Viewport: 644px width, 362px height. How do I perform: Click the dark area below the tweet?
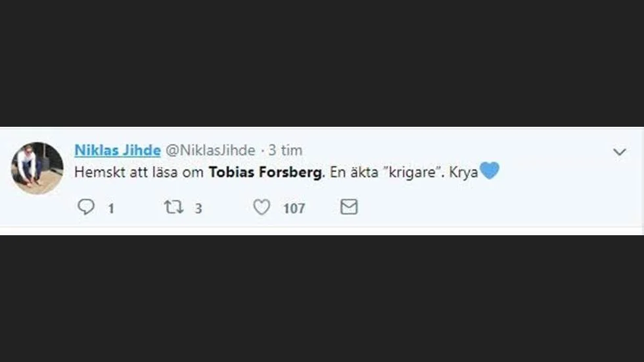point(322,298)
